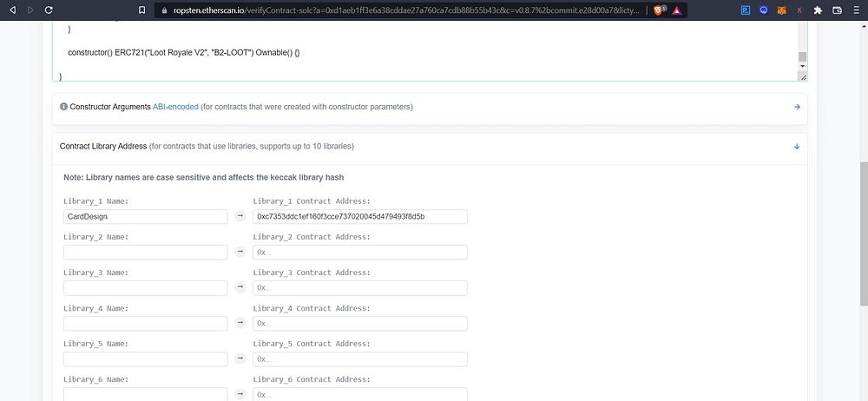Viewport: 868px width, 401px height.
Task: Open MetaMask fox extension icon
Action: point(781,10)
